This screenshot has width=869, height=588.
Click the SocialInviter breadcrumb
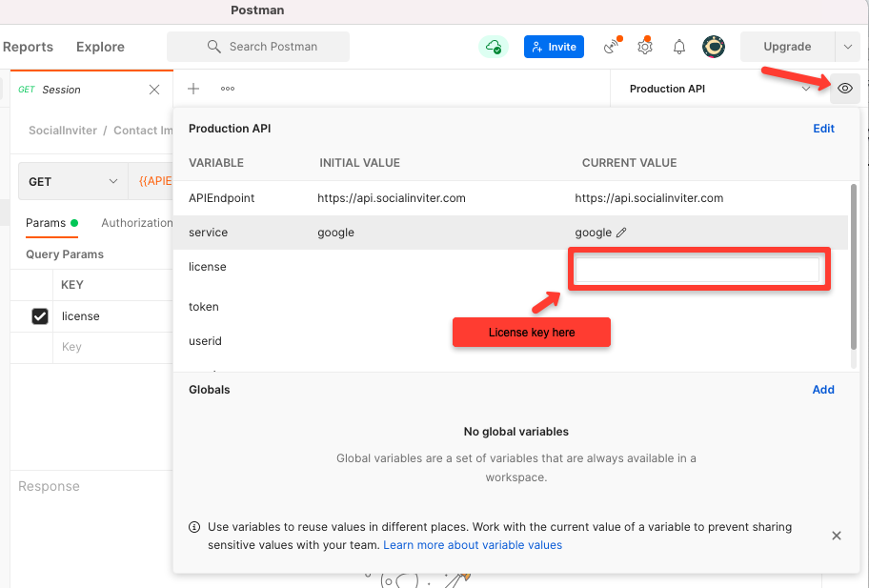pyautogui.click(x=63, y=131)
